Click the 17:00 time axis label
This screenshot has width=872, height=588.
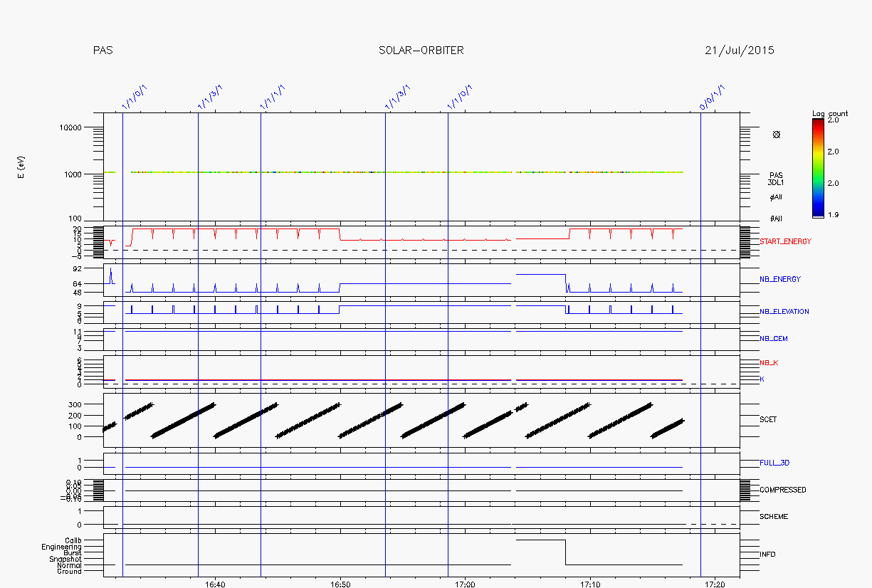pyautogui.click(x=465, y=584)
